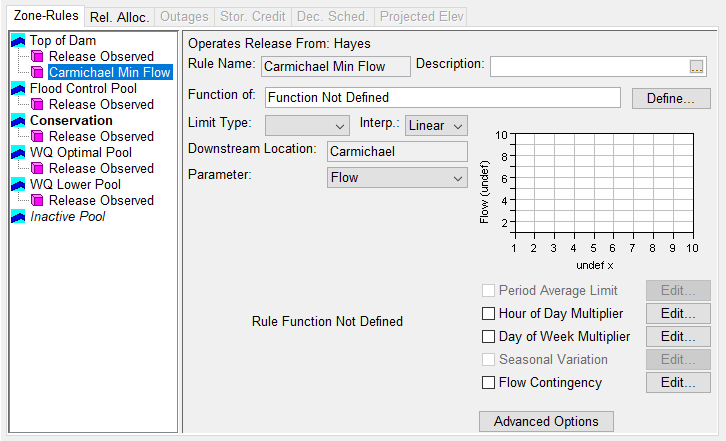Image resolution: width=726 pixels, height=441 pixels.
Task: Switch to the Rel. Alloc. tab
Action: coord(119,17)
